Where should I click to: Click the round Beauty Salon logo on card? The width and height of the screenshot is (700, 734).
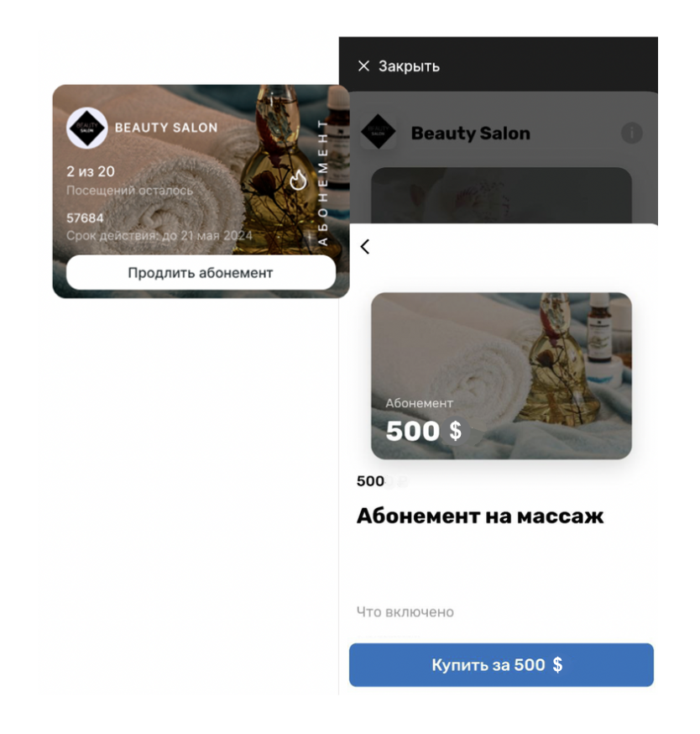pos(87,128)
